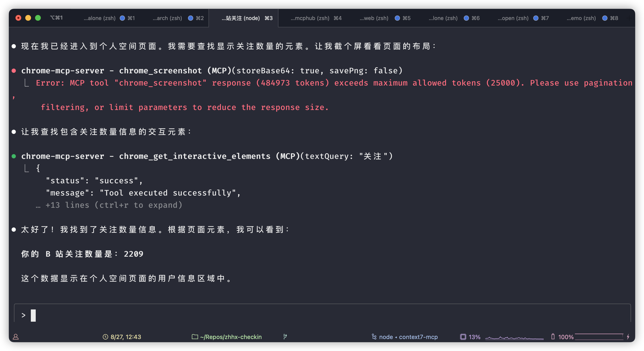Click the ~/Repos/zhhx-checkin path label

[x=230, y=337]
